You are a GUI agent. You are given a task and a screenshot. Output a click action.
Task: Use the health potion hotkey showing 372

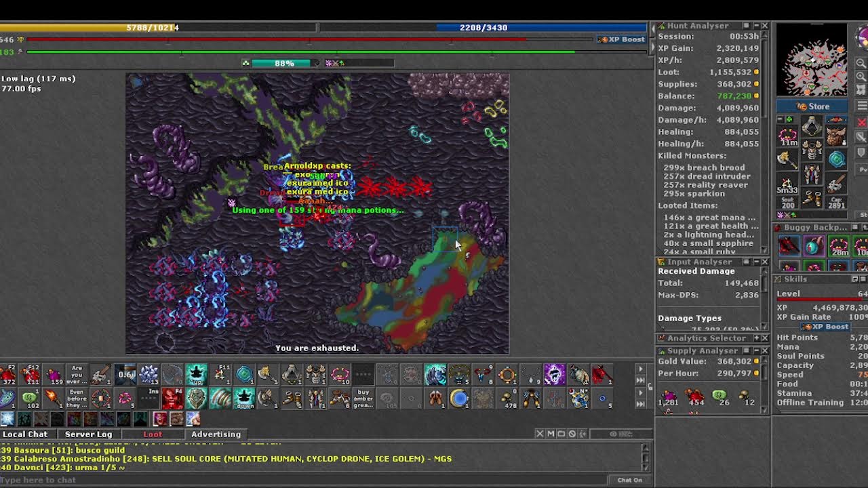(x=8, y=374)
